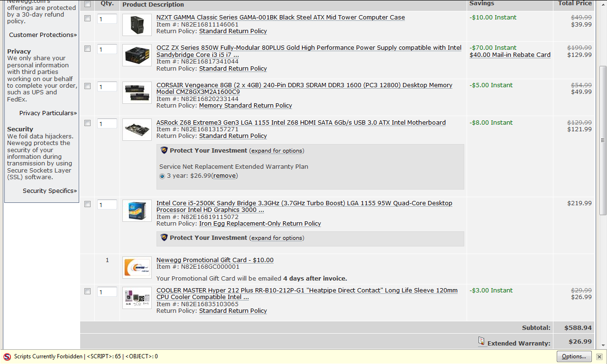Open OCZ ZX Series 850W power supply link
This screenshot has width=607, height=364.
click(309, 51)
